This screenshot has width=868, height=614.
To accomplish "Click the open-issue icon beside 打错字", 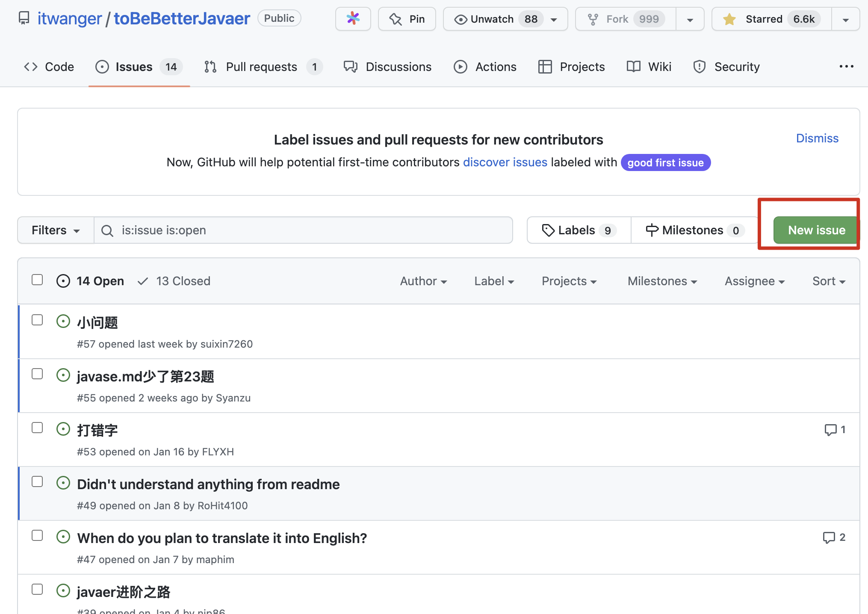I will tap(63, 429).
